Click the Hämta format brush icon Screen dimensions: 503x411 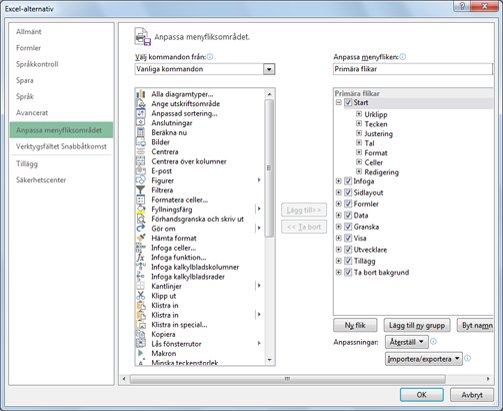click(141, 238)
